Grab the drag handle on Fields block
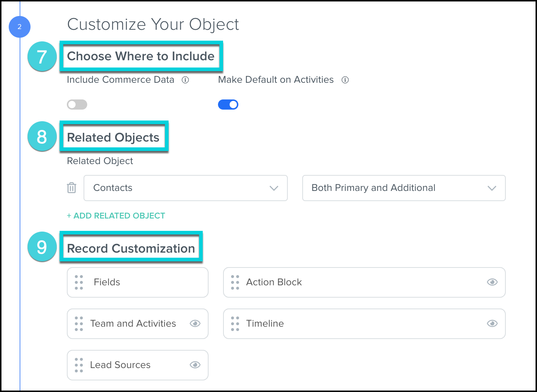The image size is (537, 392). pyautogui.click(x=79, y=282)
